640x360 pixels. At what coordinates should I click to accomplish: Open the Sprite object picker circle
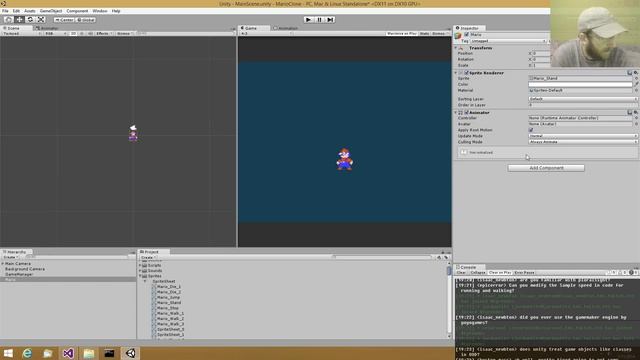pyautogui.click(x=636, y=78)
